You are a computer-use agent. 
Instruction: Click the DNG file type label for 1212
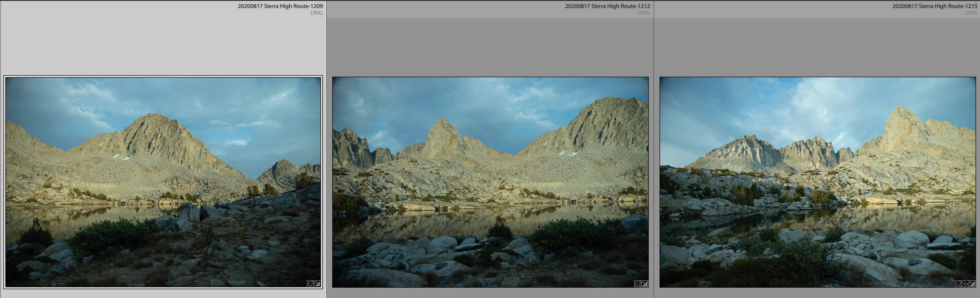tap(644, 13)
